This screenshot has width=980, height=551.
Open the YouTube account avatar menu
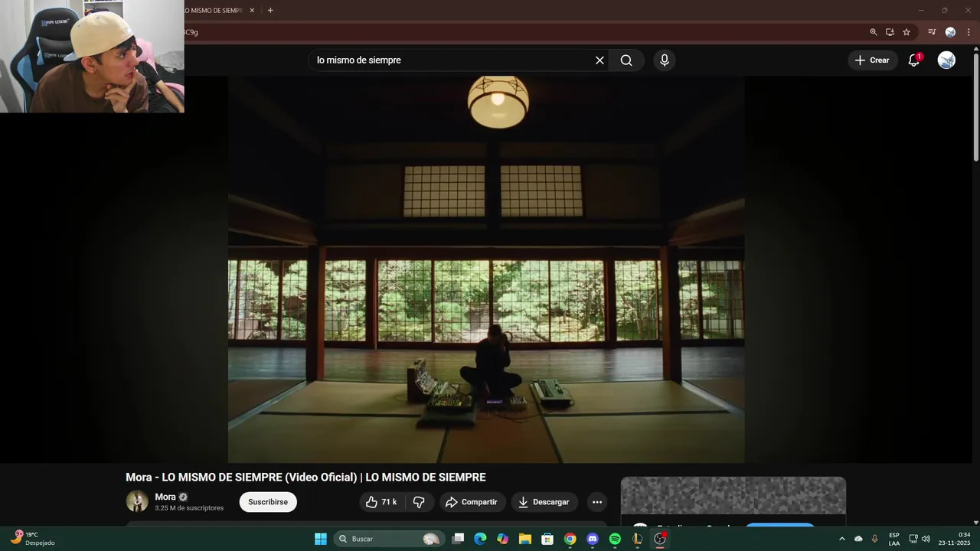[x=946, y=60]
